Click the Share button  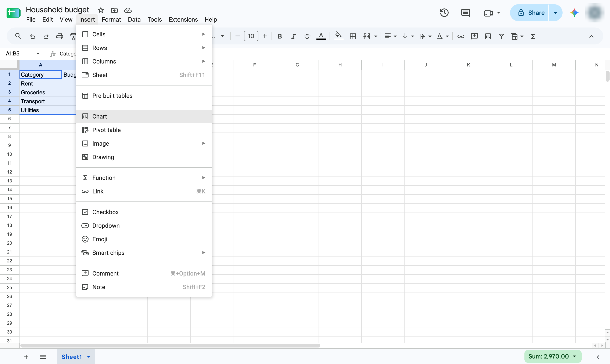tap(529, 13)
